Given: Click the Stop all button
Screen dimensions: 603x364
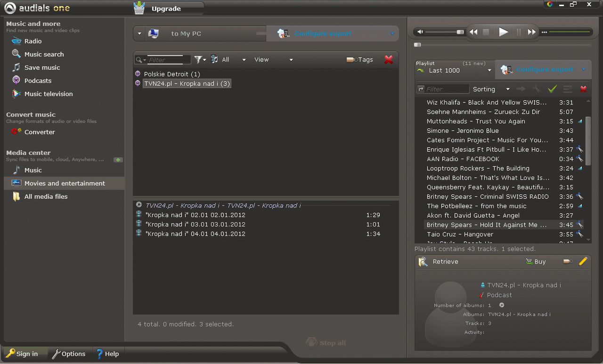Looking at the screenshot, I should coord(326,342).
